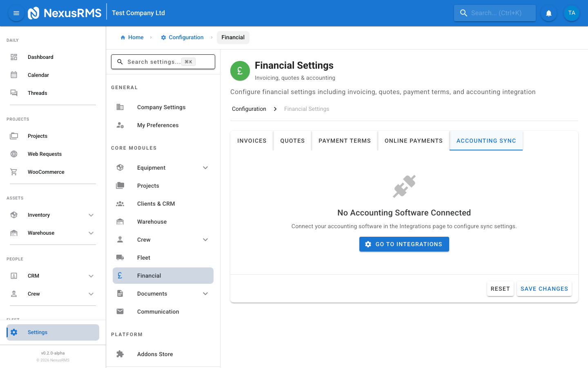Click the TA user avatar
The height and width of the screenshot is (368, 588).
tap(572, 13)
